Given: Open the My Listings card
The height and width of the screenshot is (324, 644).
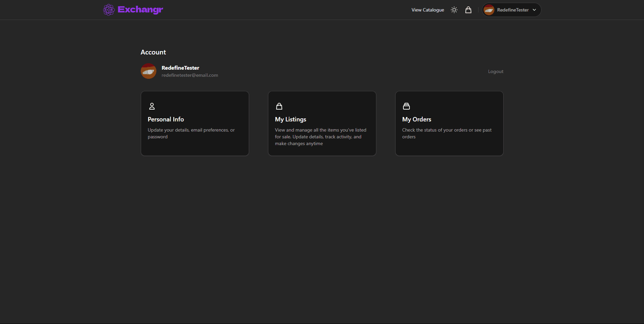Looking at the screenshot, I should coord(322,123).
